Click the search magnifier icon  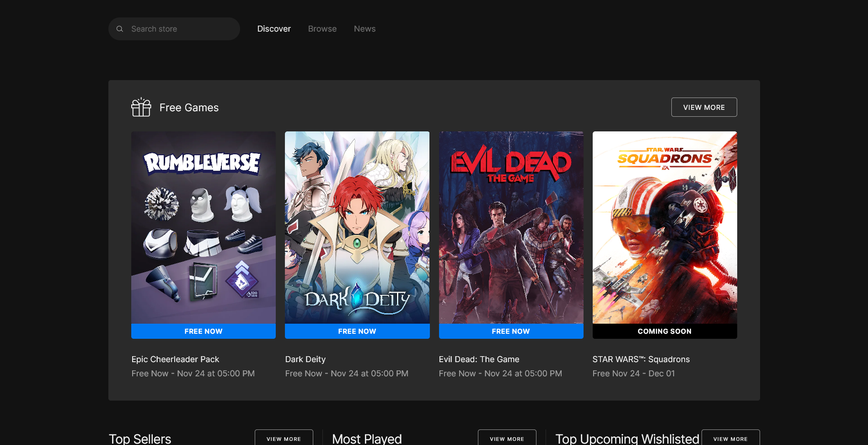pyautogui.click(x=120, y=29)
